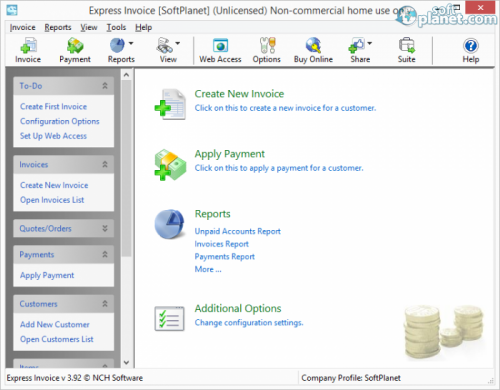Click the Company Profile: SoftPlanet status text
The image size is (500, 390).
[x=351, y=378]
